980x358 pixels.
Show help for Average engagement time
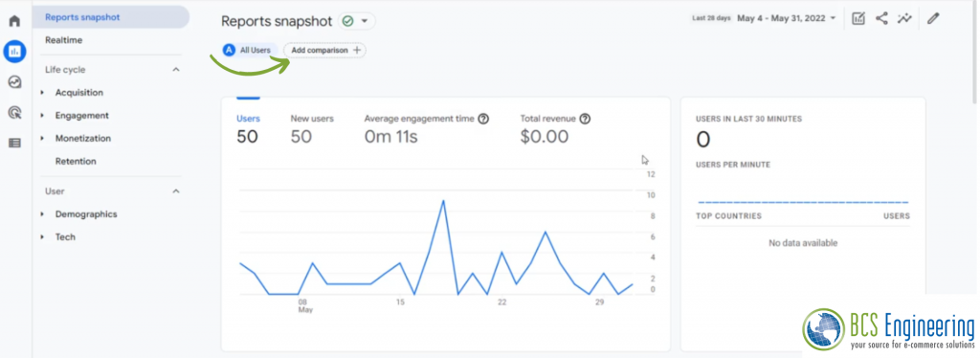(x=483, y=119)
